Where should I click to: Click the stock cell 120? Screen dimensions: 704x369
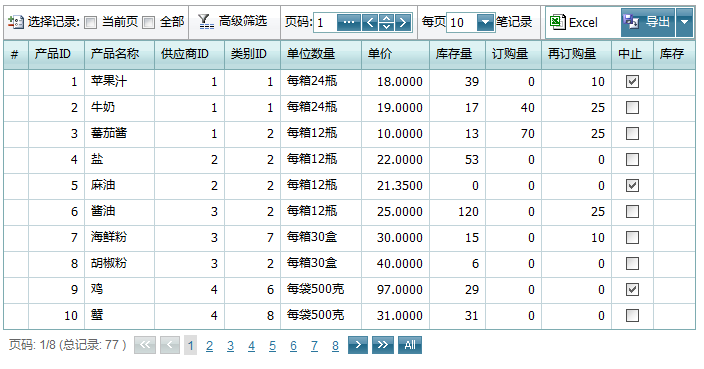click(x=458, y=212)
